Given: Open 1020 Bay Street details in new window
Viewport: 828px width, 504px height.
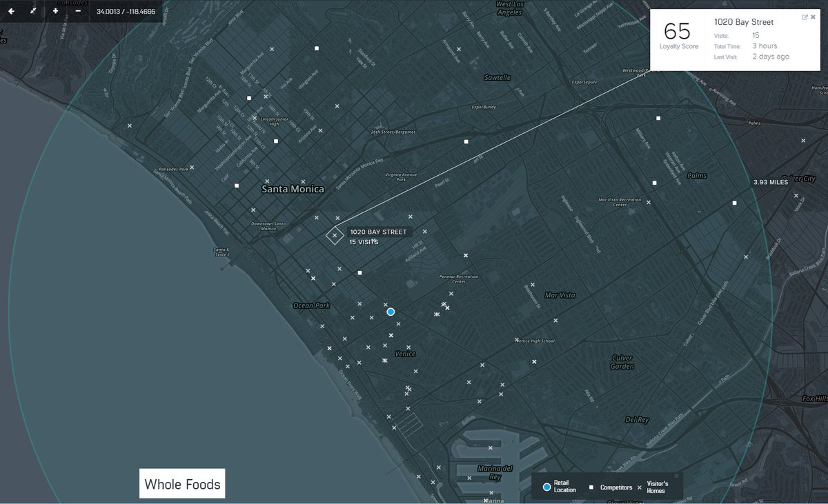Looking at the screenshot, I should point(805,17).
